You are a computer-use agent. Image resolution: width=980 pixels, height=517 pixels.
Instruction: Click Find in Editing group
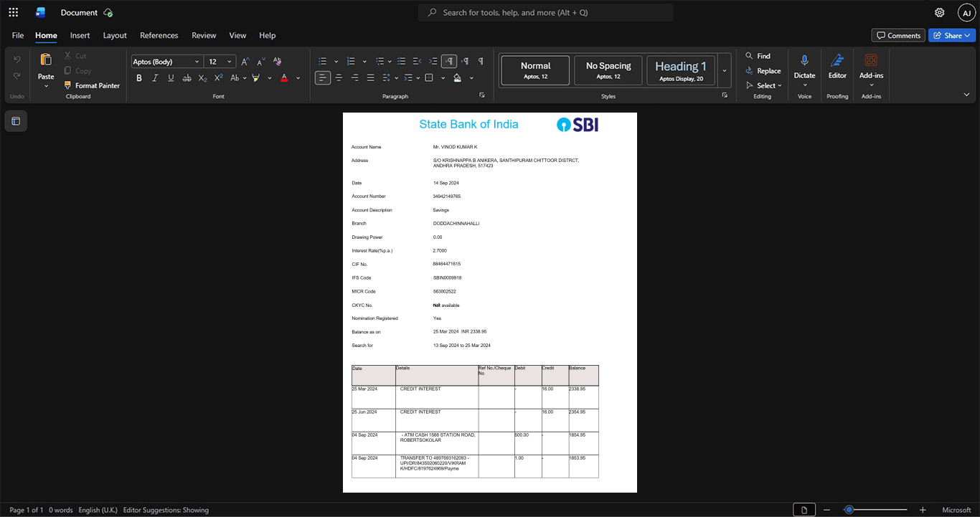tap(758, 56)
